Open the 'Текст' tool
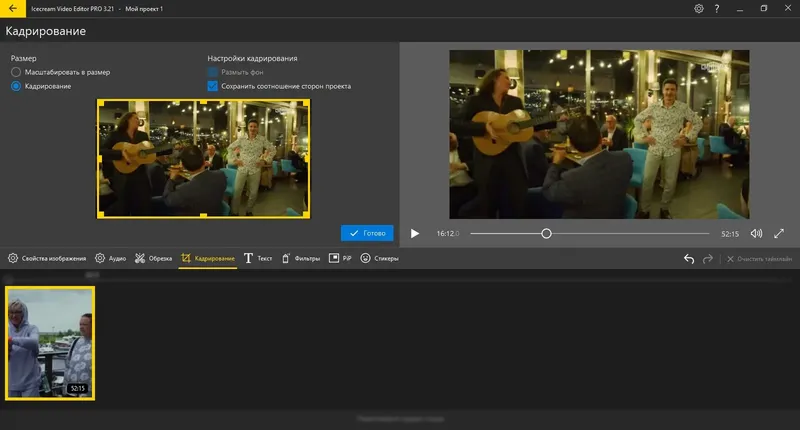This screenshot has height=430, width=800. (258, 259)
